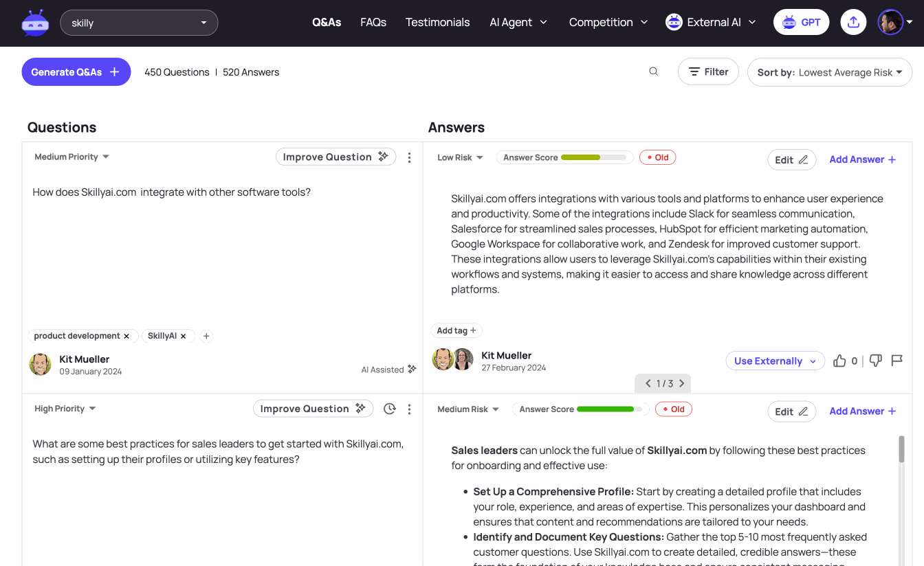Viewport: 924px width, 566px height.
Task: Click the External AI robot icon
Action: click(674, 22)
